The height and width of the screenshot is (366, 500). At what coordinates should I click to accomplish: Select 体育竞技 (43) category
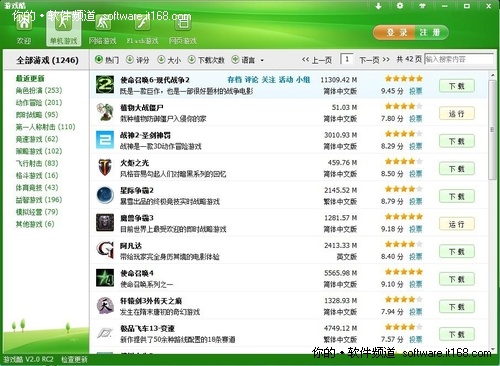coord(37,187)
